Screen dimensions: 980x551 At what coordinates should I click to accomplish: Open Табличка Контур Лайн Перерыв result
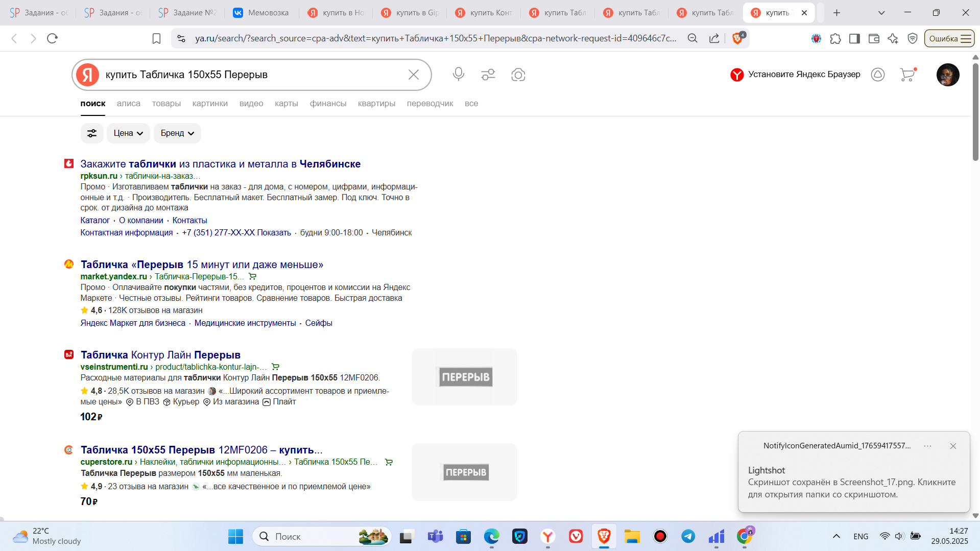[160, 355]
